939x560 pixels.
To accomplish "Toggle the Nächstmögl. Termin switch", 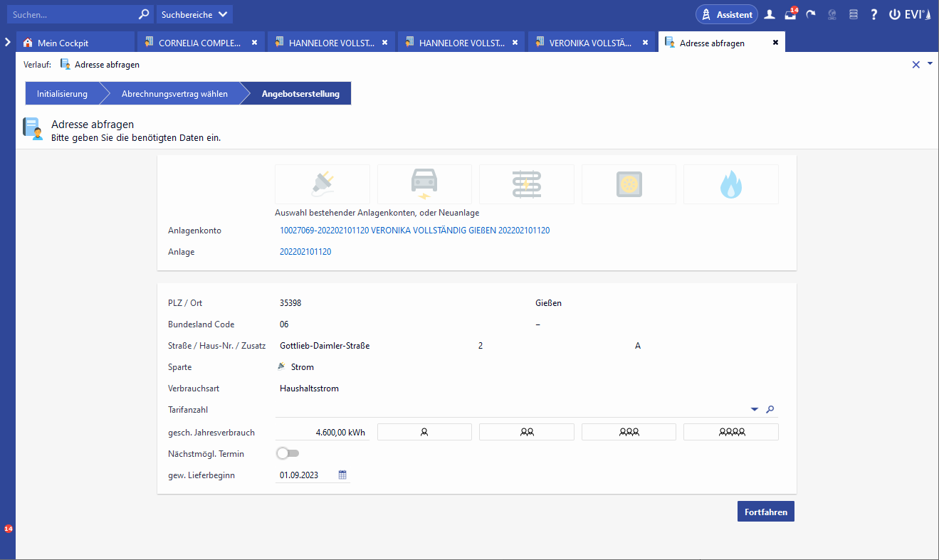I will coord(288,453).
